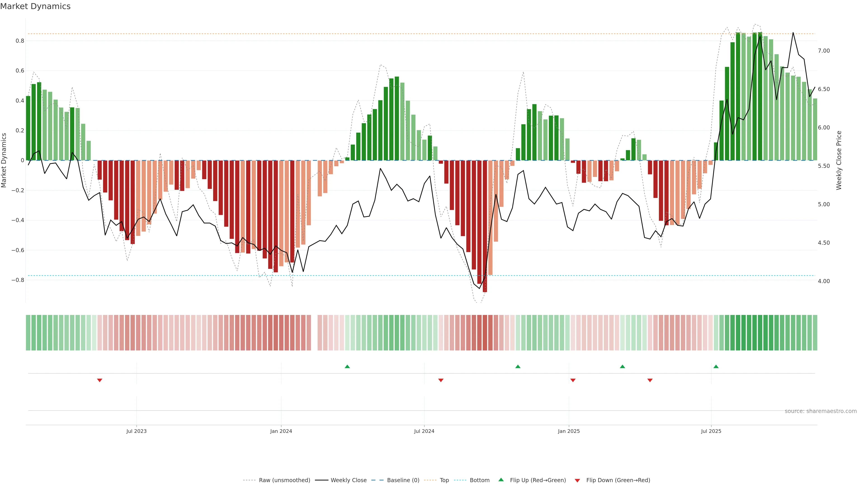The width and height of the screenshot is (868, 488).
Task: Click the Jan 2024 x-axis label
Action: coord(281,432)
